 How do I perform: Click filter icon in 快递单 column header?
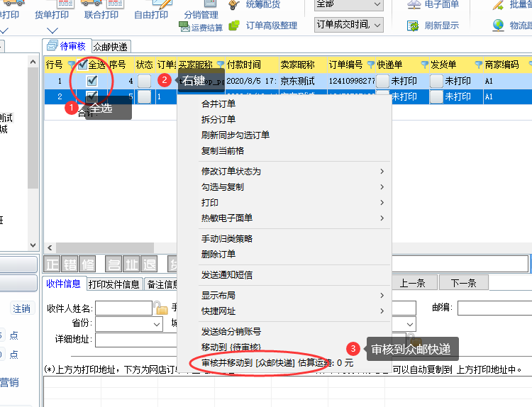[424, 65]
